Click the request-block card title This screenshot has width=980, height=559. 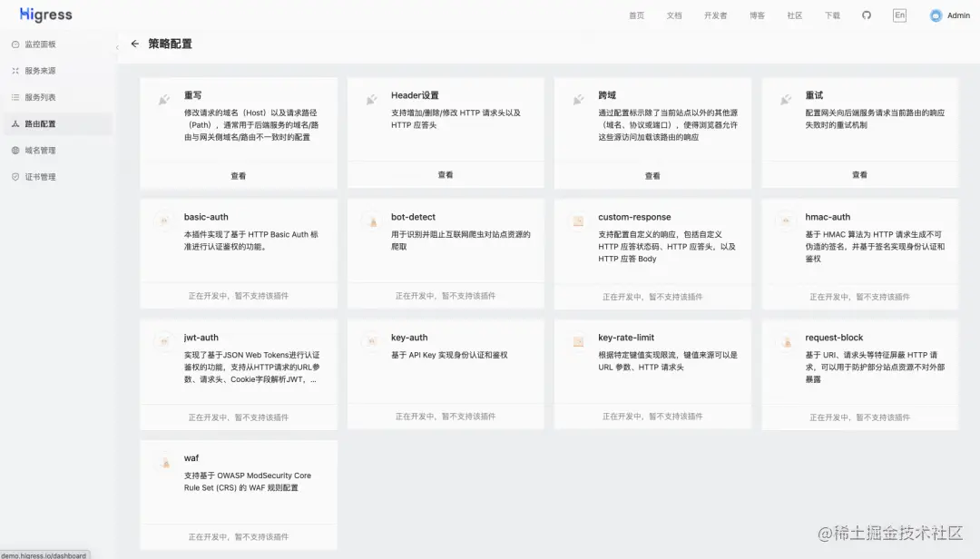click(x=834, y=338)
